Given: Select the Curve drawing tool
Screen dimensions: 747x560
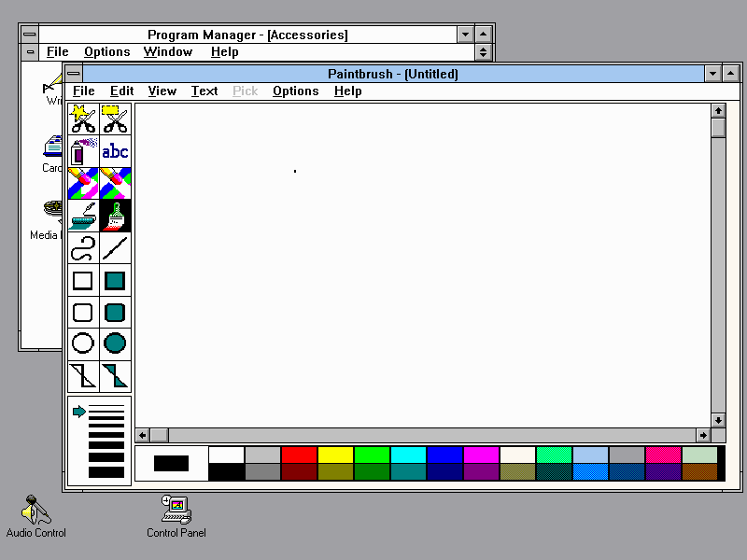Looking at the screenshot, I should point(83,247).
